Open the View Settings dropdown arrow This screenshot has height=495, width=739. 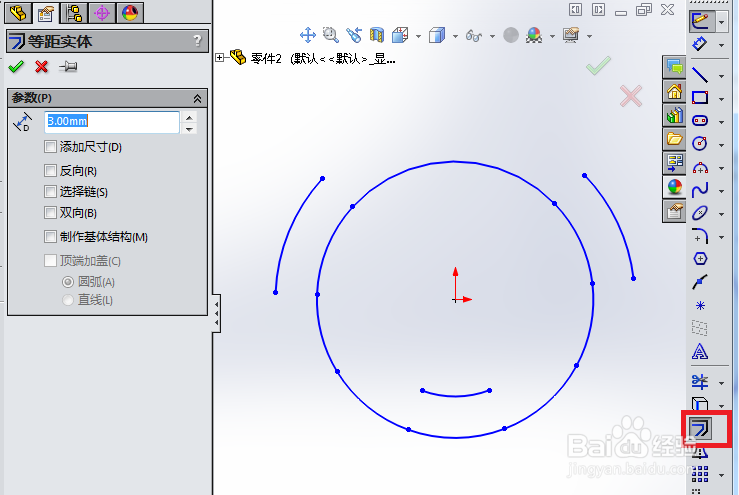coord(589,36)
